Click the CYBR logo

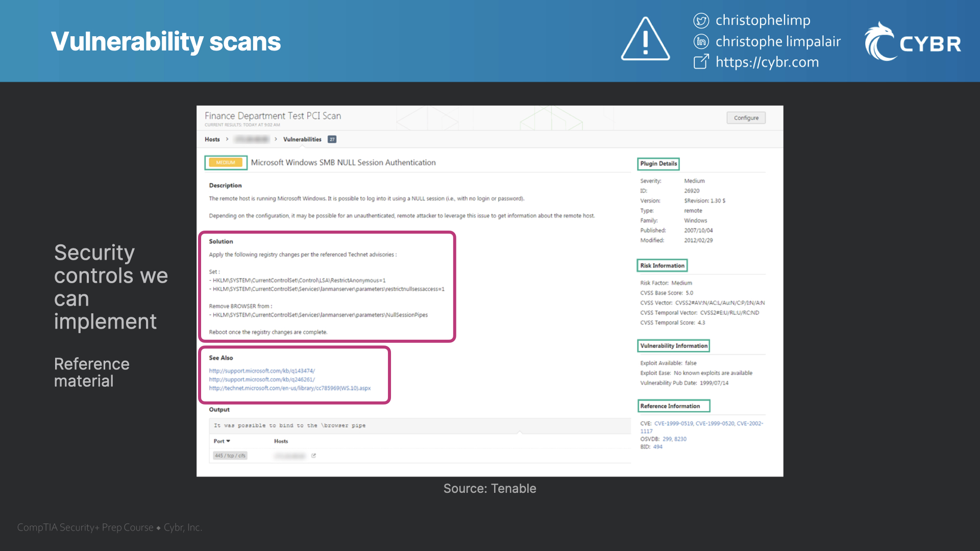click(913, 41)
